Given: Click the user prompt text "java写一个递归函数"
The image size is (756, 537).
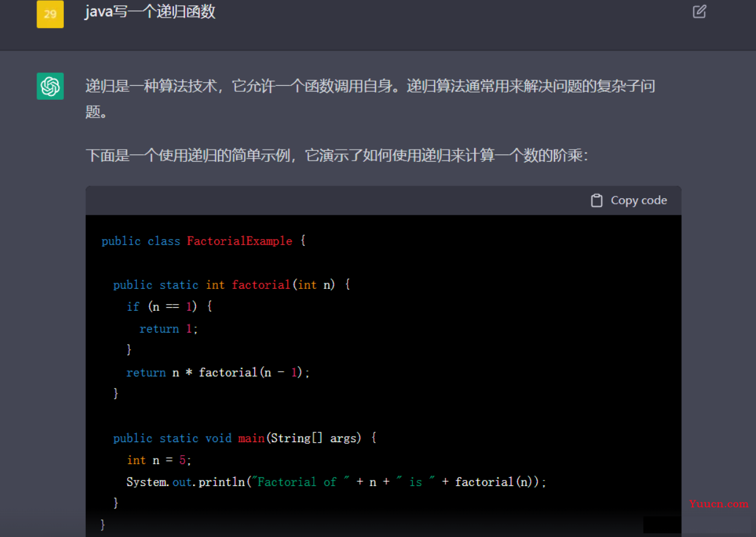Looking at the screenshot, I should [150, 12].
